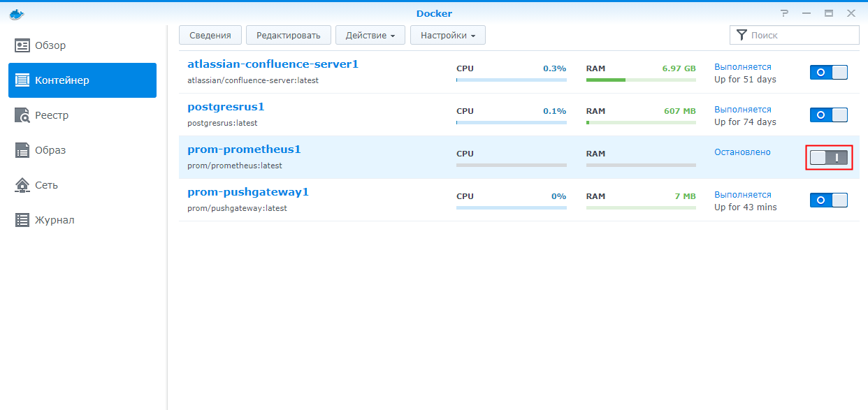Click the Overview (Обзор) sidebar icon
868x410 pixels.
[x=22, y=45]
